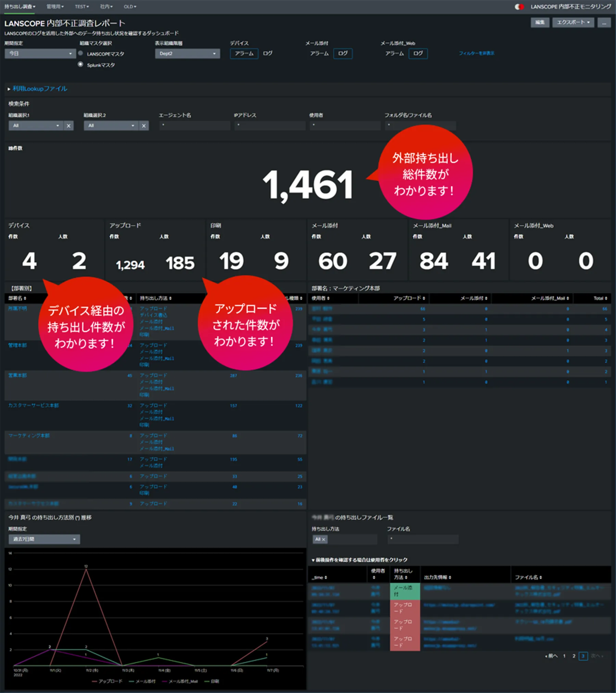Select the LANSCOPEマスタ radio option
616x693 pixels.
point(80,53)
